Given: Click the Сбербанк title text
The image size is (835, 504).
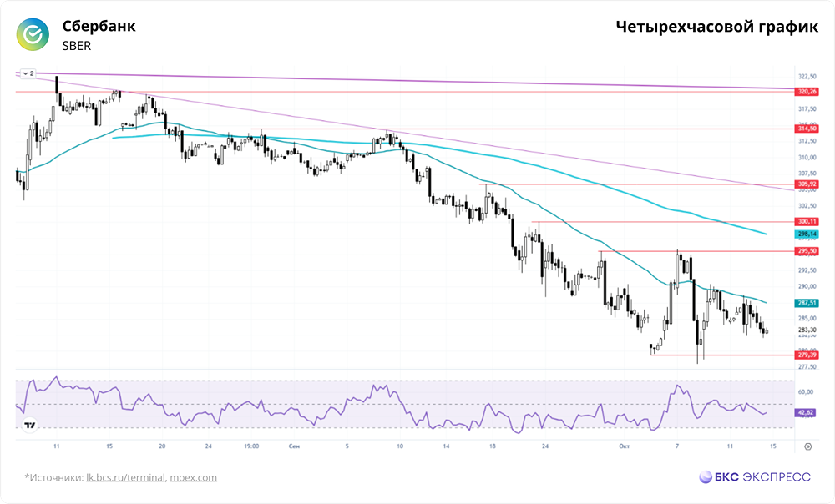Looking at the screenshot, I should 99,26.
